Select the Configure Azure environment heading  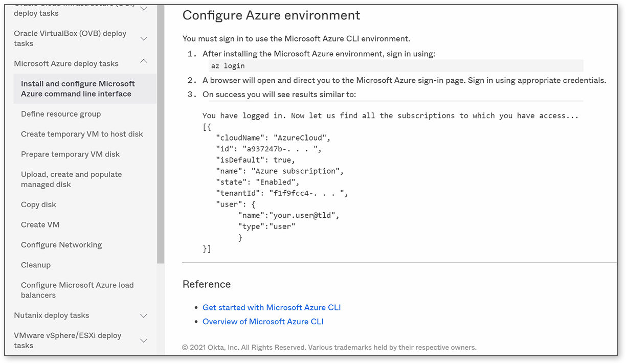pyautogui.click(x=271, y=15)
